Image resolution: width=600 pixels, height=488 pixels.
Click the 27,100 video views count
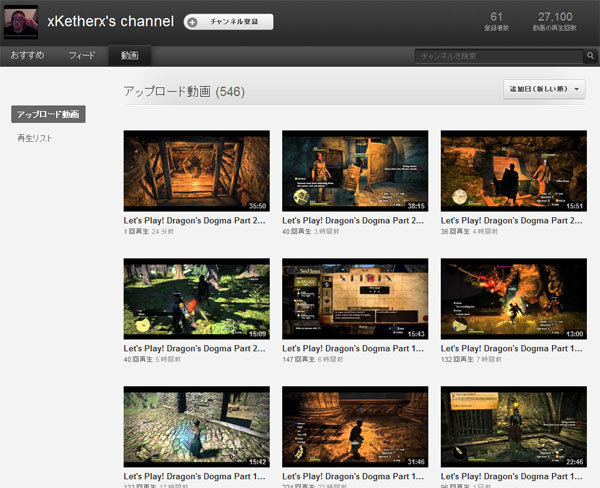tap(555, 17)
